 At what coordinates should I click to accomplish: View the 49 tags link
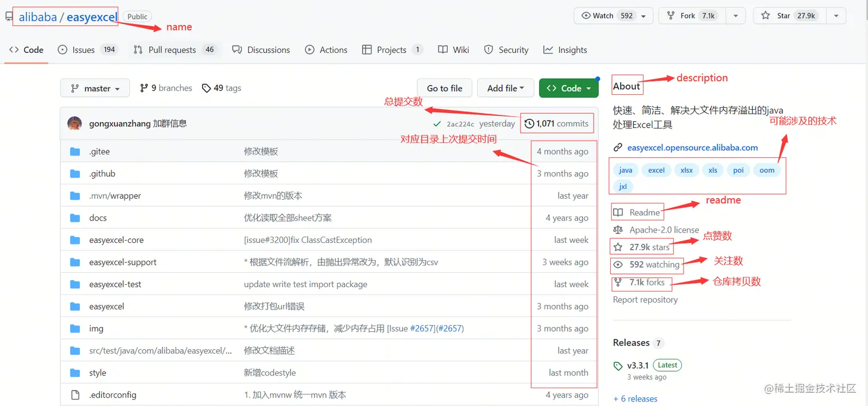[x=222, y=88]
